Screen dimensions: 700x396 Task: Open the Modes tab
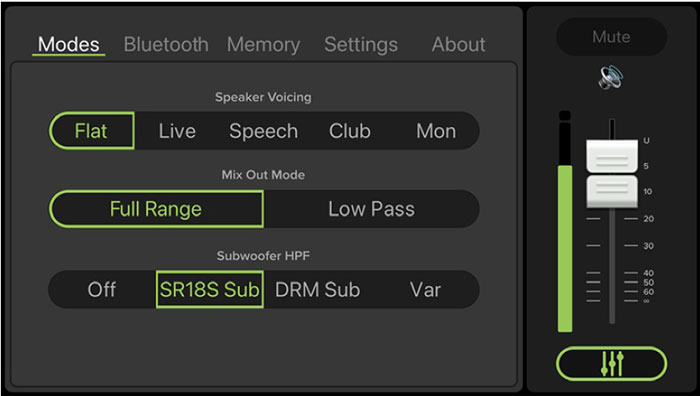[x=69, y=44]
